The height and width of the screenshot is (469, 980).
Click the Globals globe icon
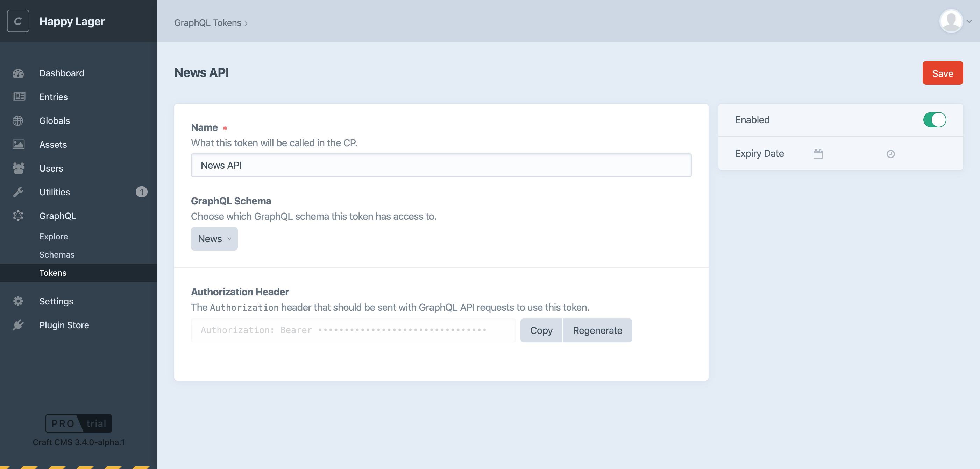pyautogui.click(x=18, y=121)
